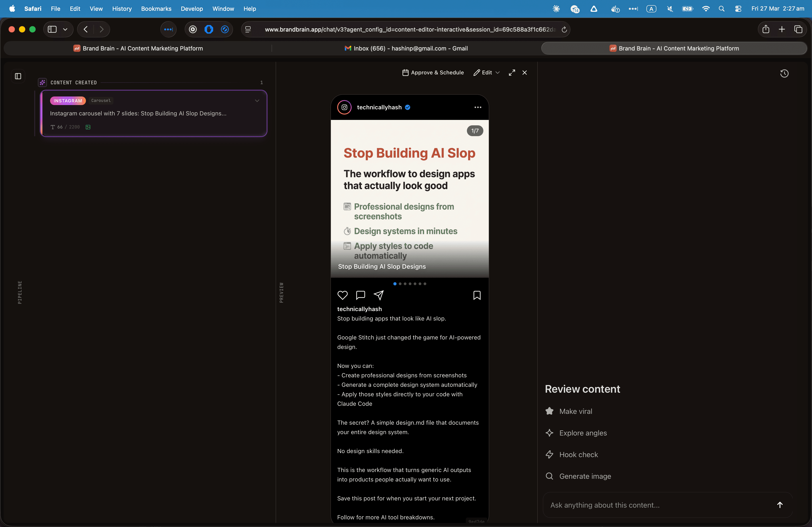Screen dimensions: 812x527
Task: Open the version history clock icon
Action: coord(784,73)
